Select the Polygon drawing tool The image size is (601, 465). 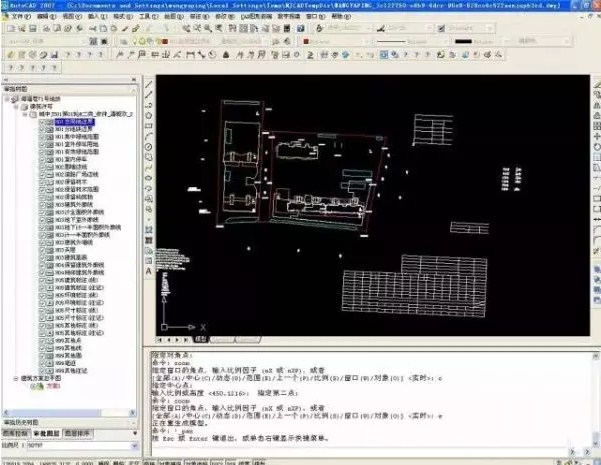(149, 115)
